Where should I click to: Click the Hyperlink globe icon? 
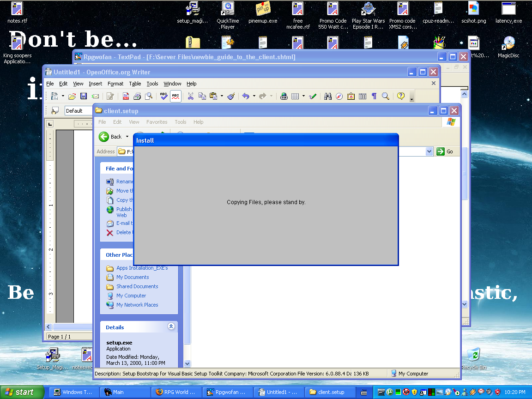coord(284,97)
